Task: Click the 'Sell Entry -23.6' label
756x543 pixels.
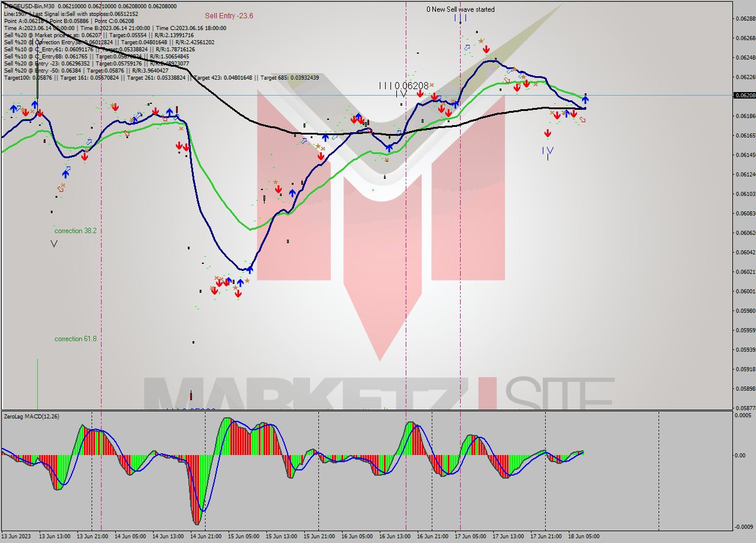Action: click(229, 16)
